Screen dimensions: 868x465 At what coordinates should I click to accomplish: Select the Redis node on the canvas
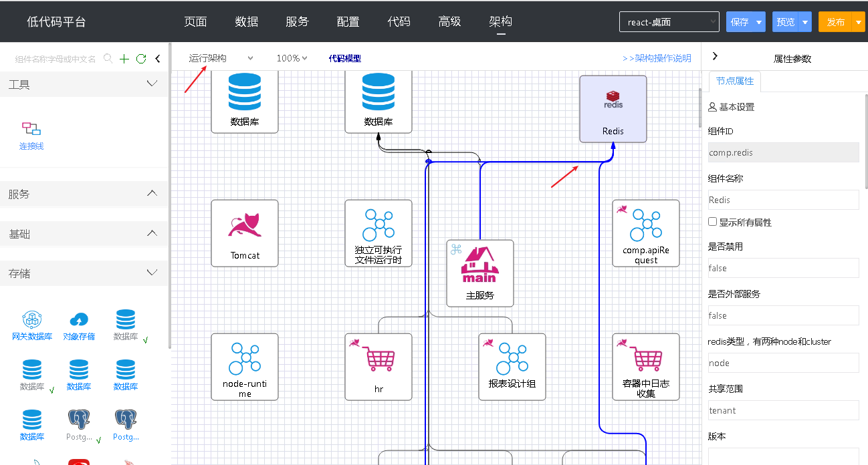click(613, 109)
